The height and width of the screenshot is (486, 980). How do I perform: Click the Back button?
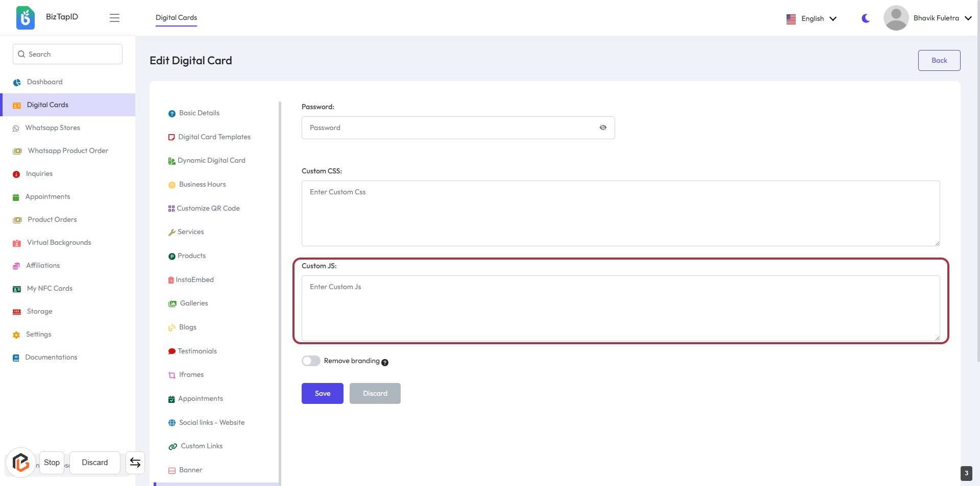point(939,60)
